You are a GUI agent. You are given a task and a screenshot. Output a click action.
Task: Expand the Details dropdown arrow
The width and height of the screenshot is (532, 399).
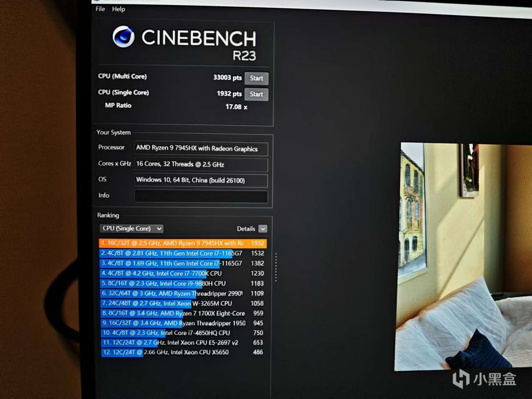coord(263,229)
